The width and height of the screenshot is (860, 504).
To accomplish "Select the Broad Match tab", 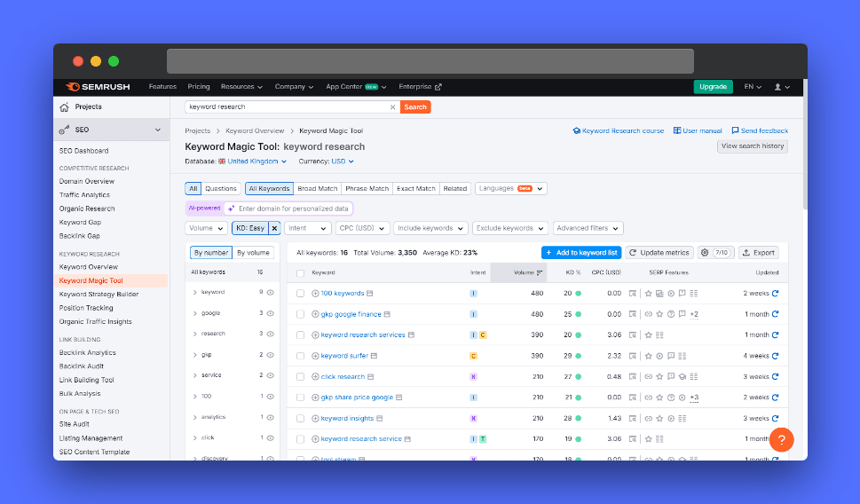I will click(x=317, y=189).
